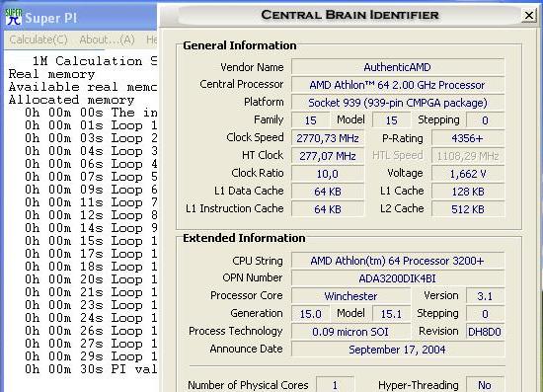Select the Family value 15
This screenshot has height=392, width=543.
310,120
